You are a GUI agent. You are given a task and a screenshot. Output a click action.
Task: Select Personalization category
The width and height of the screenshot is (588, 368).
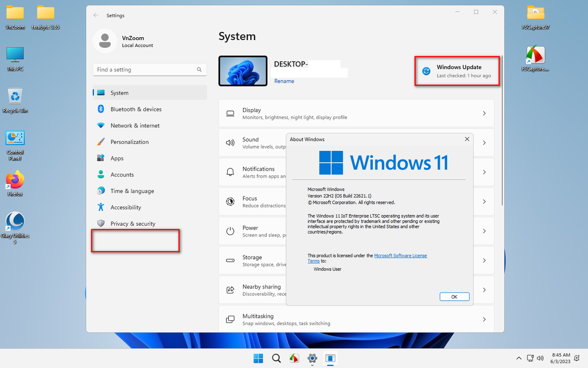150,142
